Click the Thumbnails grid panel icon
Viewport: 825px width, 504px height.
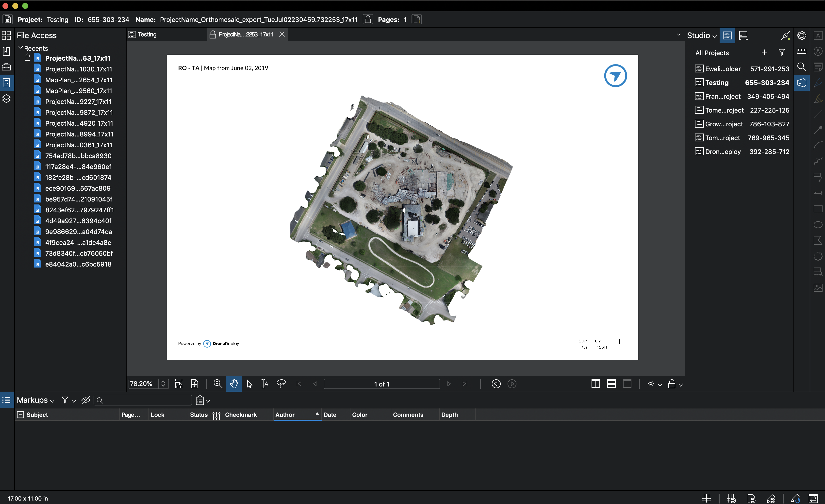[x=7, y=35]
